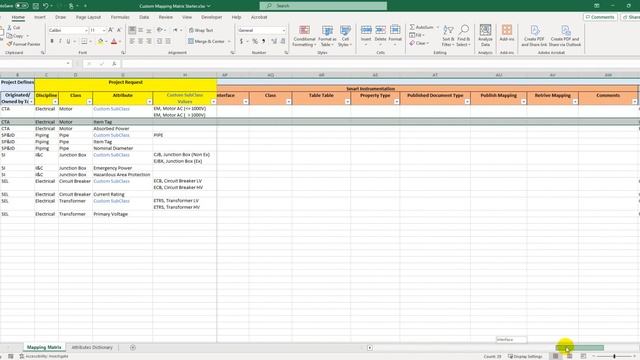Screen dimensions: 640x360
Task: Click the horizontal scrollbar thumb
Action: click(x=580, y=348)
